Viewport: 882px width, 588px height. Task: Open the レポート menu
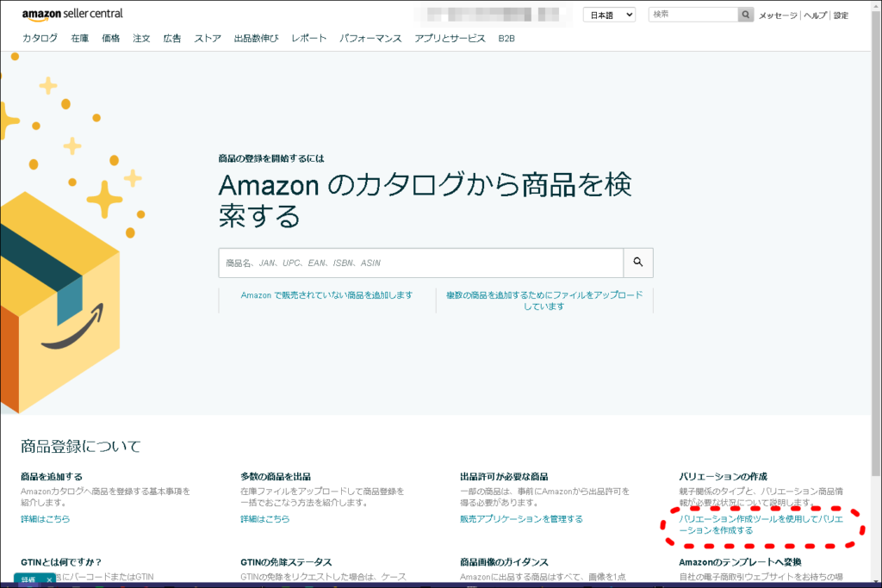pos(309,38)
